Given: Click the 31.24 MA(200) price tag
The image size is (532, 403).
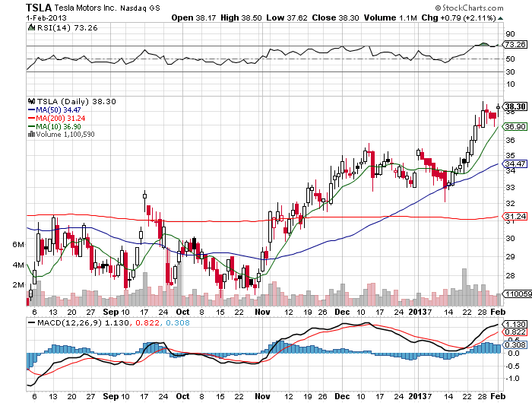Looking at the screenshot, I should point(515,216).
